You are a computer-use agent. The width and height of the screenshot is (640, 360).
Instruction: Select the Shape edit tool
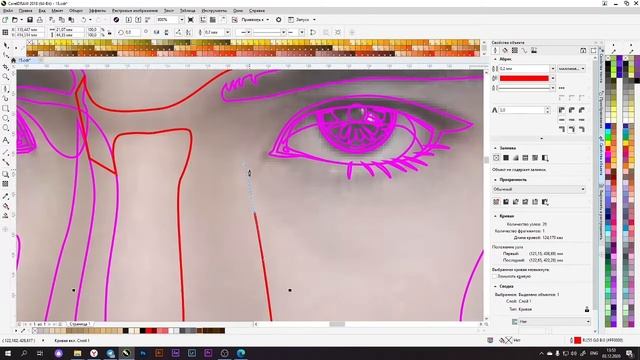[x=6, y=56]
